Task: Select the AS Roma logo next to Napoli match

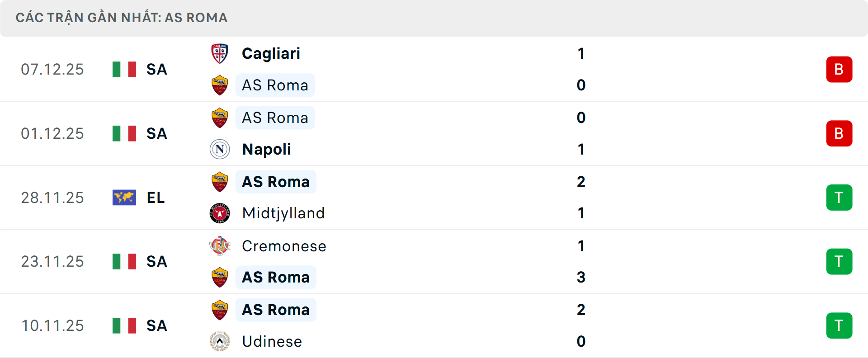Action: tap(220, 118)
